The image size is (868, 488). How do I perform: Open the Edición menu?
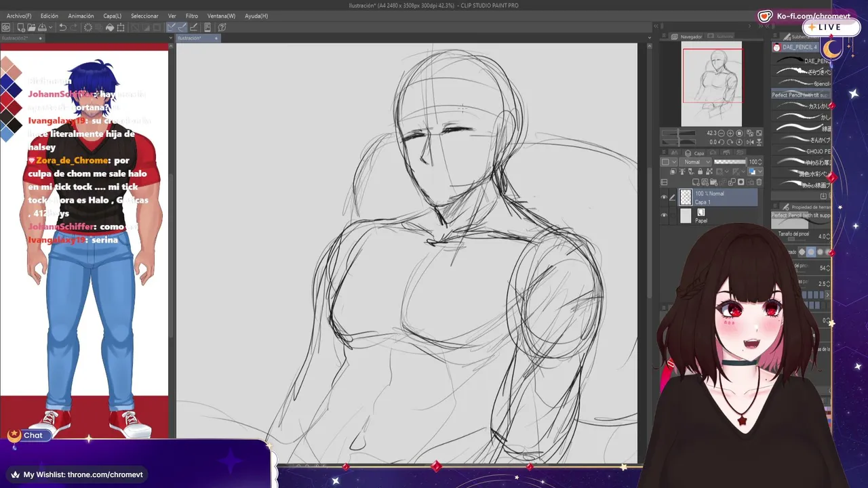49,16
